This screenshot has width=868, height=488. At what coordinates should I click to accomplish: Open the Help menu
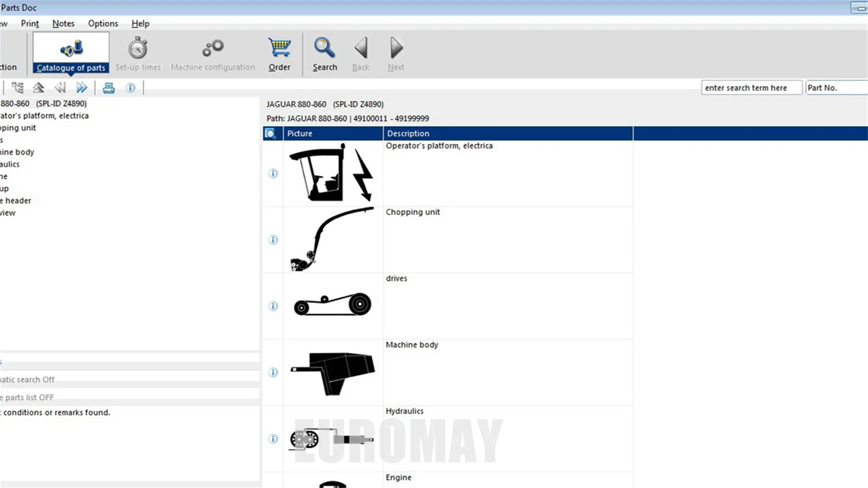[140, 23]
